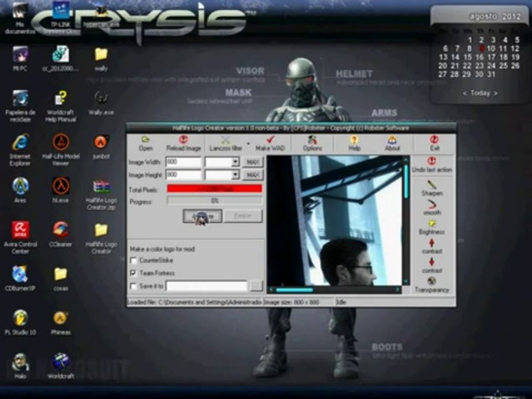Increase contrast with the up arrow icon
The image size is (532, 399).
coord(432,243)
